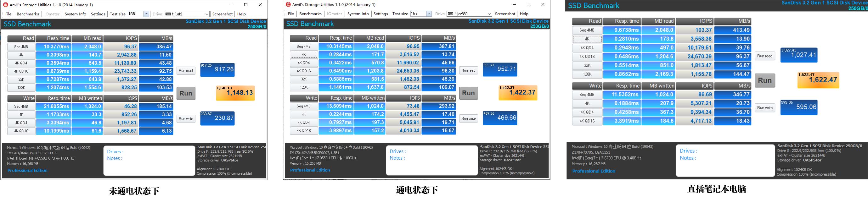Click the 10.3145ms response time cell
Image resolution: width=868 pixels, height=202 pixels.
pyautogui.click(x=336, y=47)
